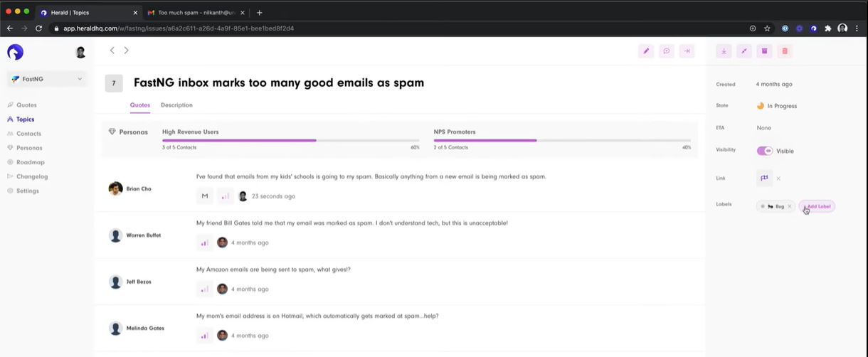
Task: Go to the previous topic arrow
Action: click(x=112, y=50)
